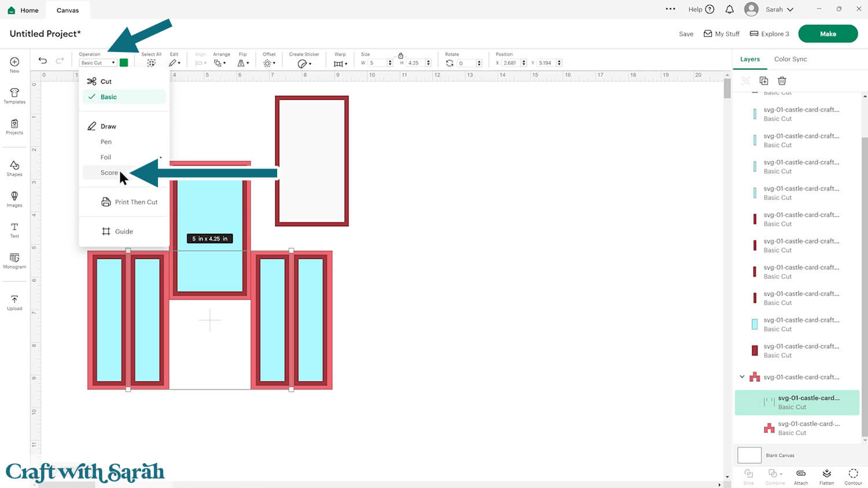Duplicate layer using the duplicate icon

(x=764, y=81)
